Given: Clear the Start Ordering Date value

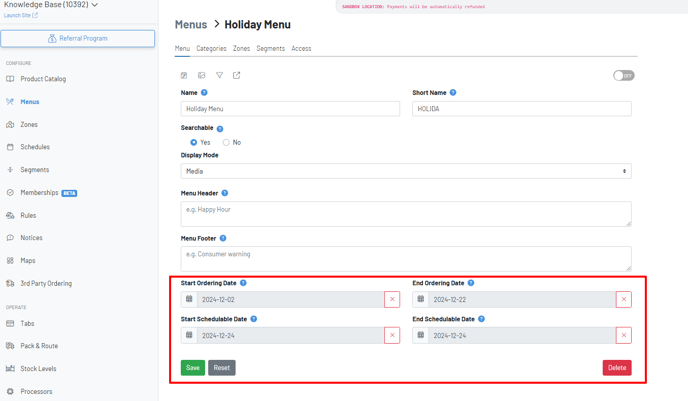Looking at the screenshot, I should point(392,299).
